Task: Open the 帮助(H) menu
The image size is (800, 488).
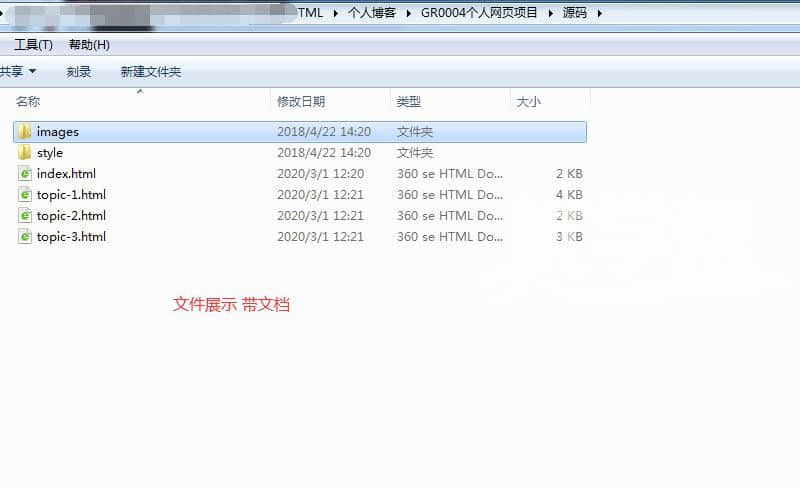Action: 89,45
